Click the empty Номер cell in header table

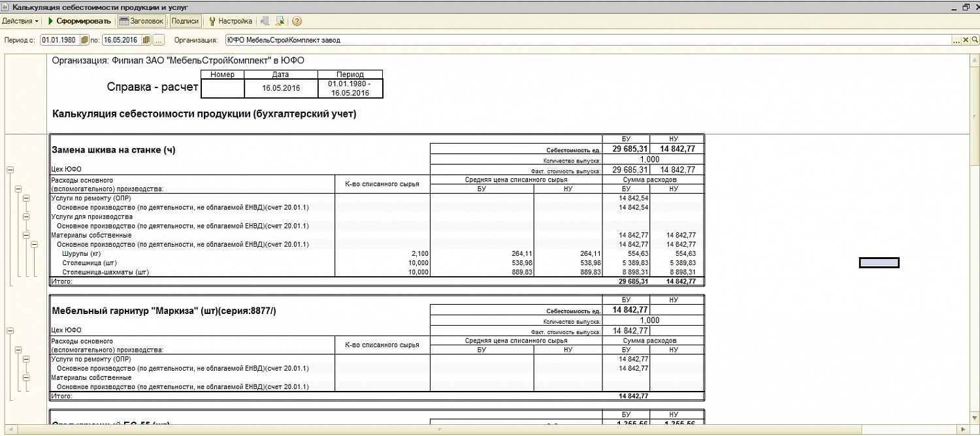[x=223, y=88]
